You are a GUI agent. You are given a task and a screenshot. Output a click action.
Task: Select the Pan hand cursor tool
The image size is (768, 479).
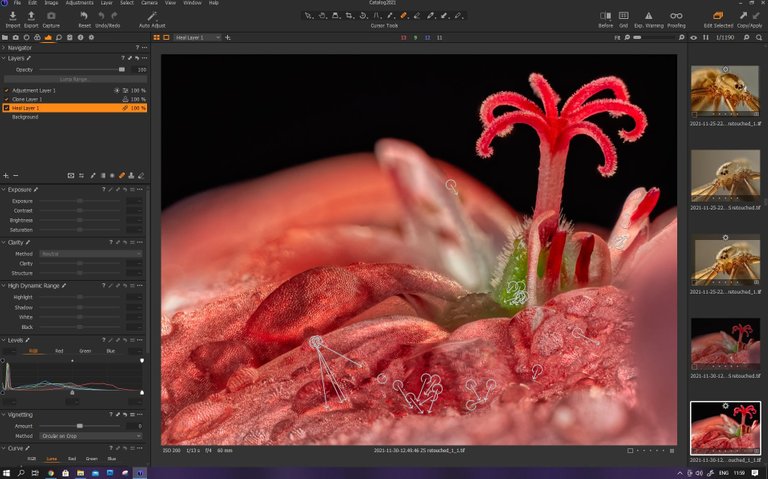click(322, 16)
